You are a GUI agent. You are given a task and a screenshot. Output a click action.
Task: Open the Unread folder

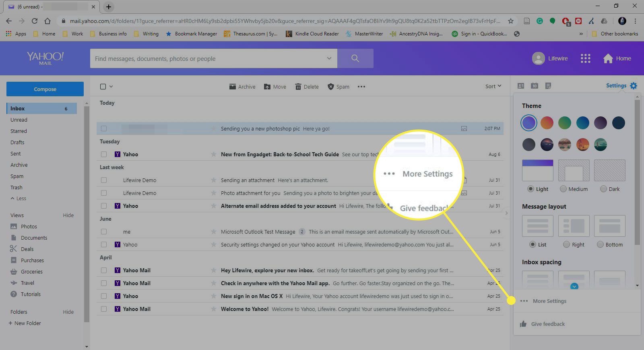[19, 120]
